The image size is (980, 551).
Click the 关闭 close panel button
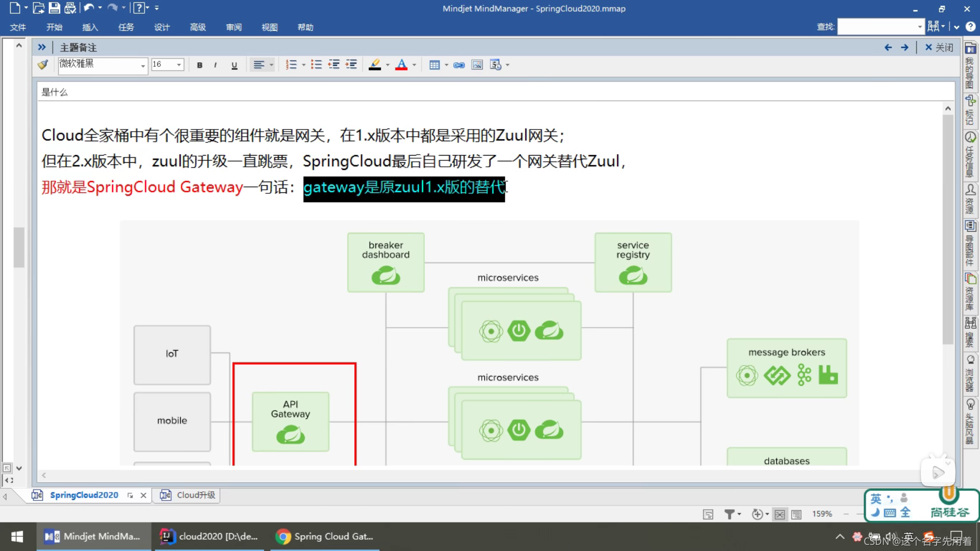941,47
